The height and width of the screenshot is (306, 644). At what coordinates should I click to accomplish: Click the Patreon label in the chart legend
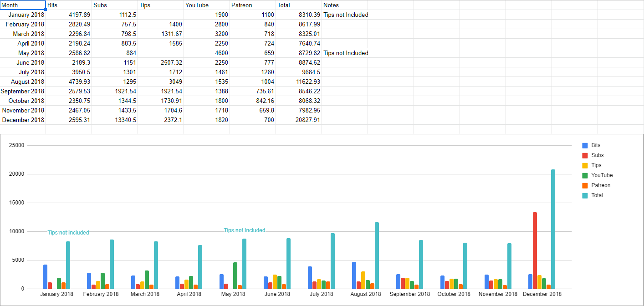pos(601,185)
